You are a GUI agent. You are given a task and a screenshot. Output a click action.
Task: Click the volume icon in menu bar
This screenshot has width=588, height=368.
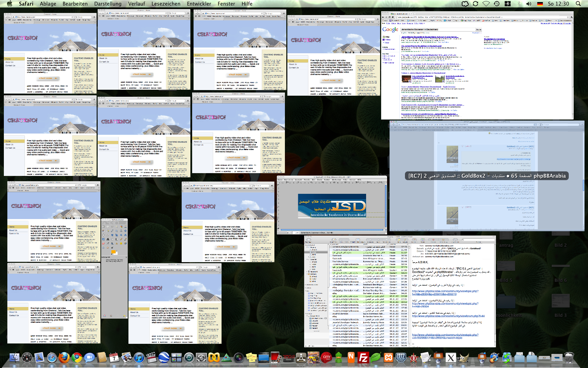[528, 4]
